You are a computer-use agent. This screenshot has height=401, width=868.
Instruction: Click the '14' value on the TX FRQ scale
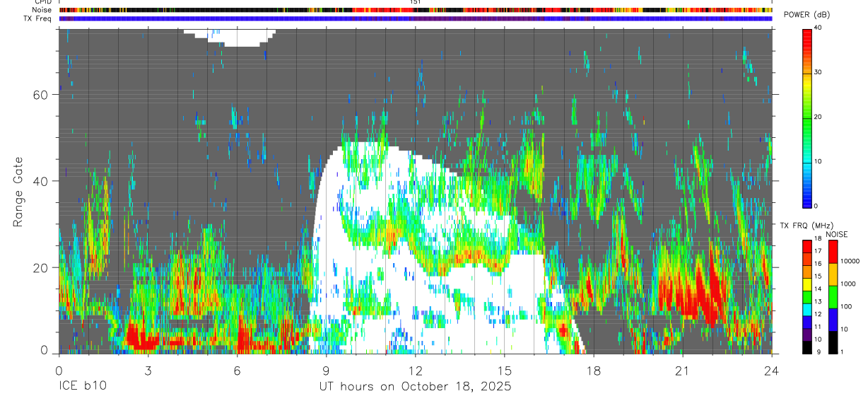coord(818,289)
